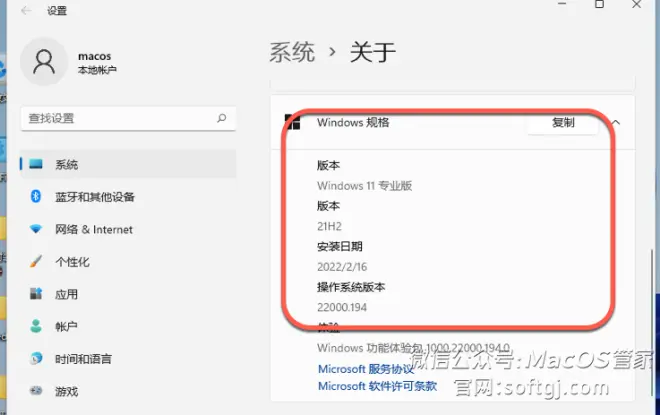Click the Windows 11 专业版 edition text
Image resolution: width=660 pixels, height=415 pixels.
[x=365, y=186]
